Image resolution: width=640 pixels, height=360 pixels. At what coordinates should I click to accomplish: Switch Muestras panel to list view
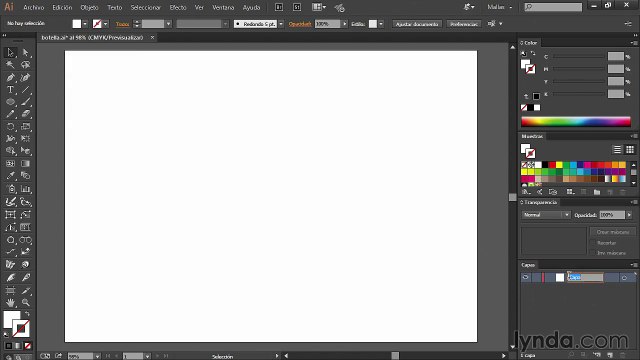(617, 149)
